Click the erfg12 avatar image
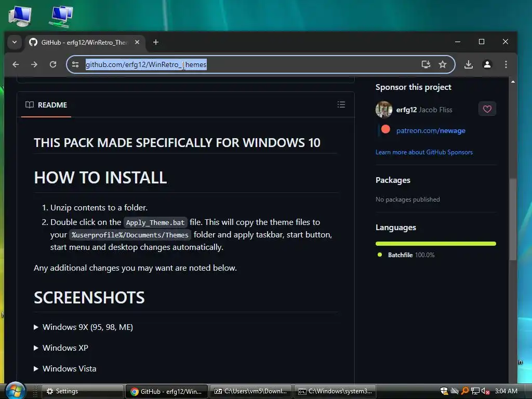Screen dimensions: 532x399 tap(384, 110)
